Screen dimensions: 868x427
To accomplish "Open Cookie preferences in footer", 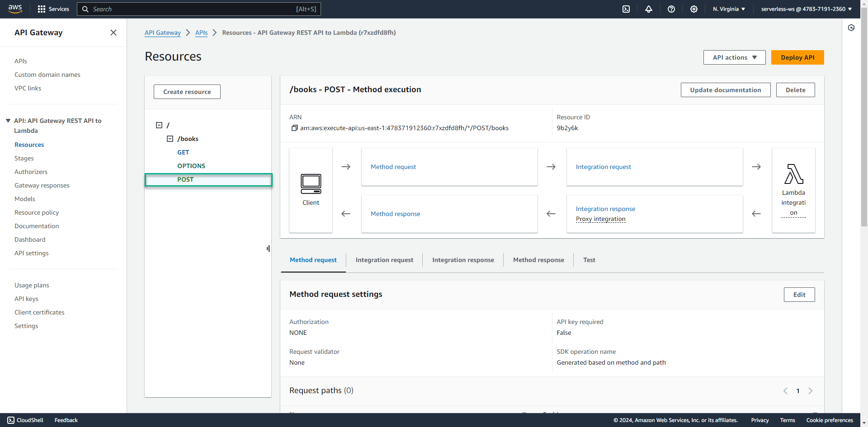I will pyautogui.click(x=830, y=420).
